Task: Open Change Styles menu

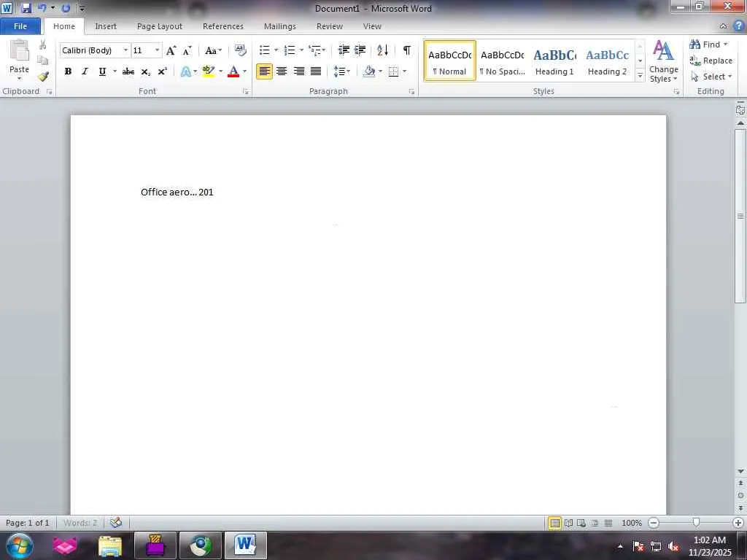Action: pyautogui.click(x=663, y=62)
